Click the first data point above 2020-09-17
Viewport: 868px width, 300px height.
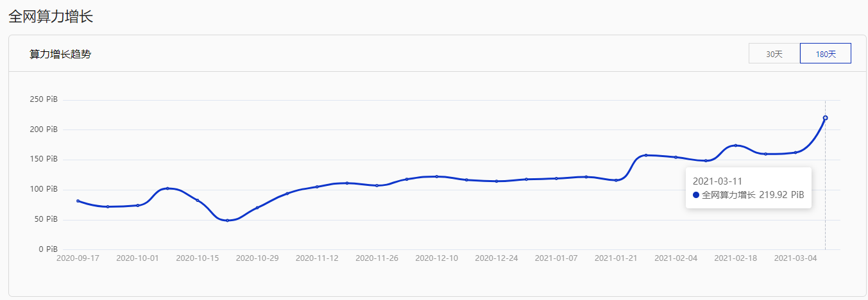(x=78, y=201)
